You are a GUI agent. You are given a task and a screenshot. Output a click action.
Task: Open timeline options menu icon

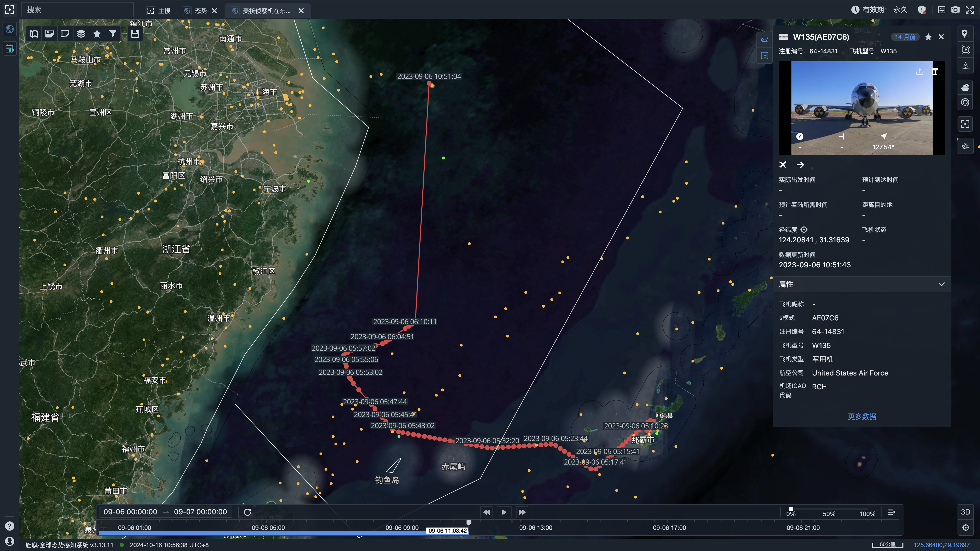click(891, 512)
